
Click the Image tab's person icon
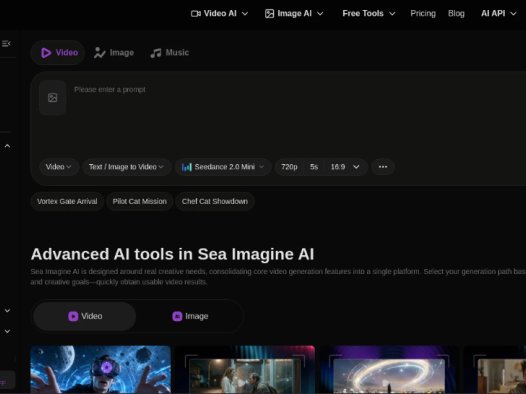100,53
